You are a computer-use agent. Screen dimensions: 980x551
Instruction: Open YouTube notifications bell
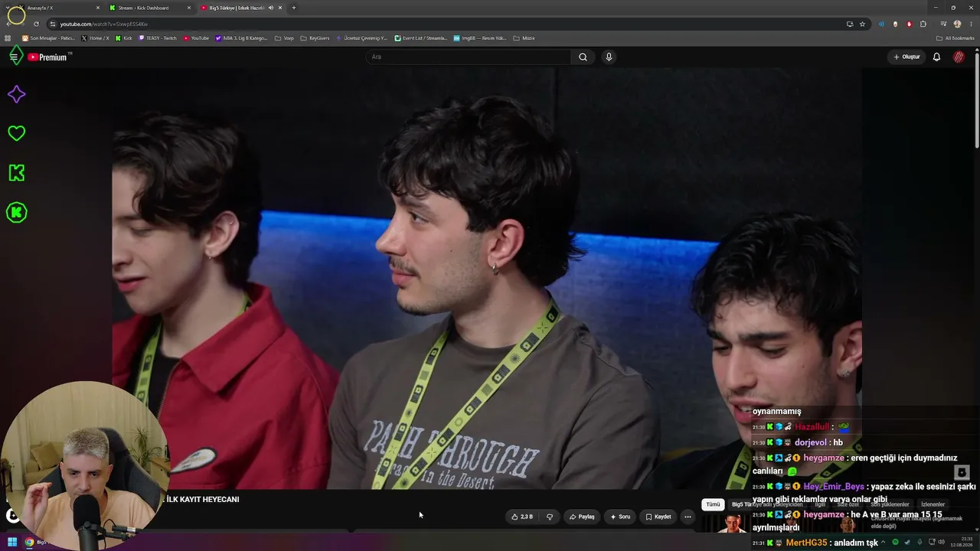point(936,57)
